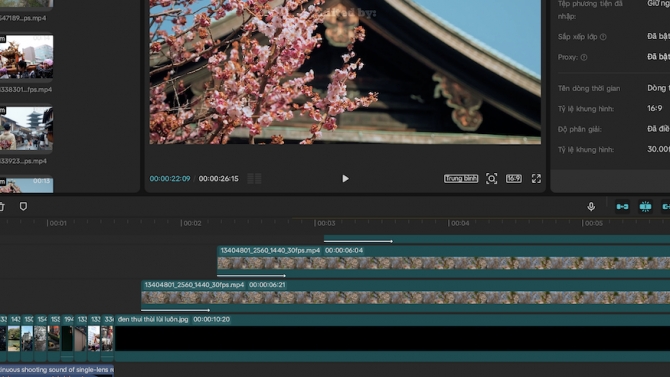Open the 16:9 aspect ratio selector
670x377 pixels.
[x=514, y=179]
